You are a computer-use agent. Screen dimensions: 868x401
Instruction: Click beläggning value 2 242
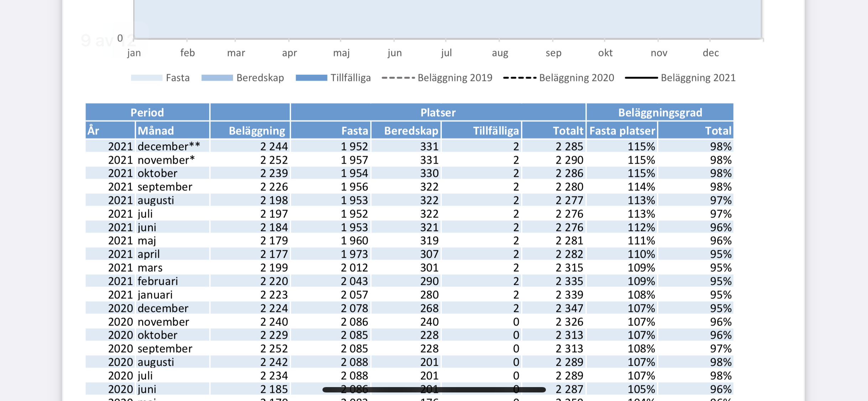click(274, 362)
